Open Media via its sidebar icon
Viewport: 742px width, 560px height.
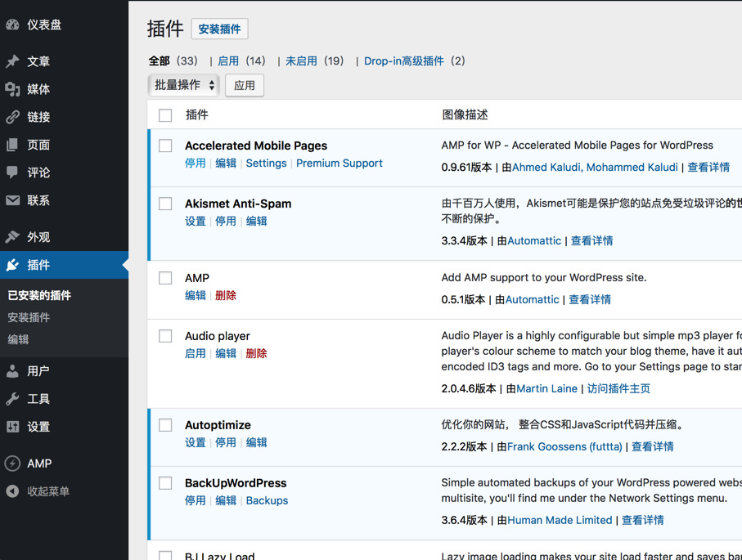(12, 89)
